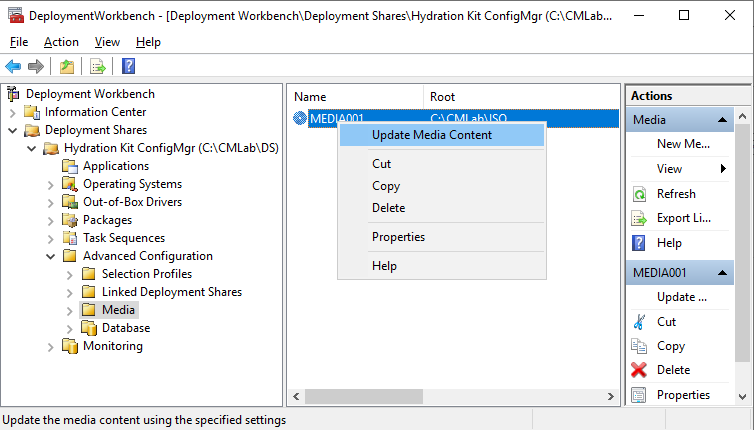Viewport: 754px width, 430px height.
Task: Click the Packages node icon
Action: coord(70,220)
